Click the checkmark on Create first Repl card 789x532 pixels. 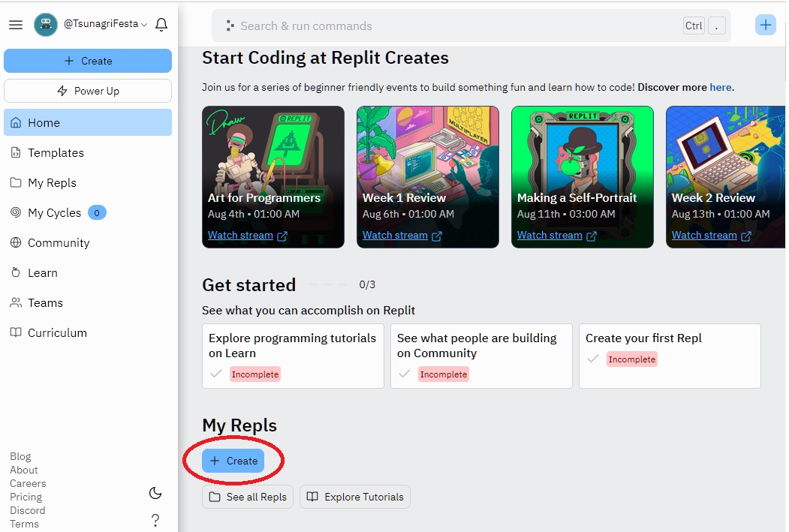click(593, 359)
